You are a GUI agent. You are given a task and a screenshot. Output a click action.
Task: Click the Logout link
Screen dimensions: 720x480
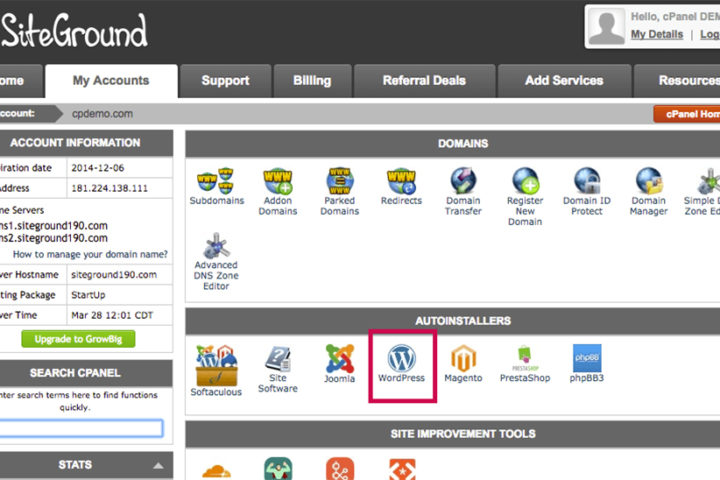point(710,34)
